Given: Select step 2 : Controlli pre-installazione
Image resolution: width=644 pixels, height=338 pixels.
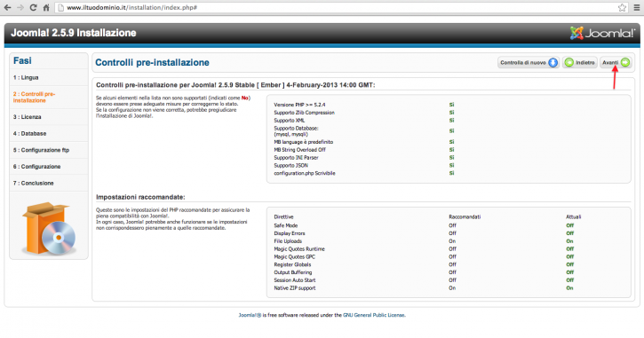Looking at the screenshot, I should [34, 98].
